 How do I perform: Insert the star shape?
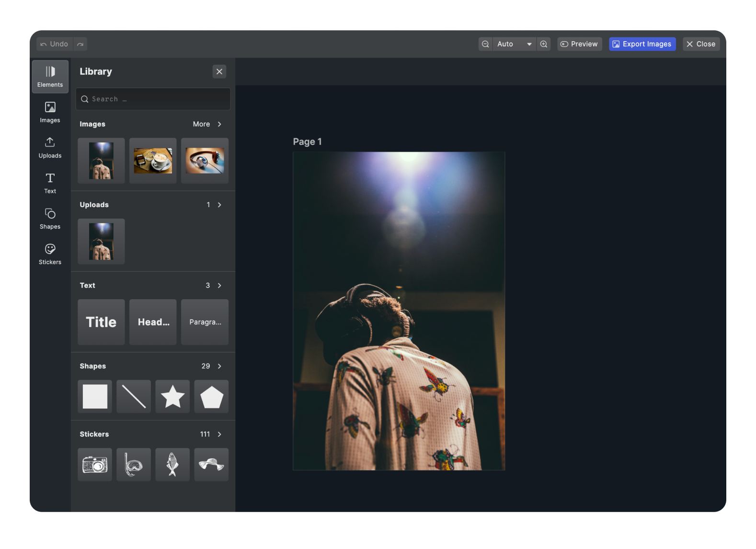pyautogui.click(x=172, y=397)
